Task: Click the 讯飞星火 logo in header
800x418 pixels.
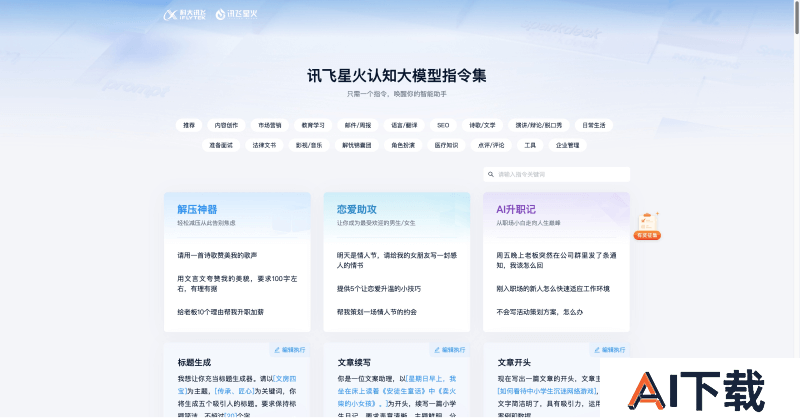Action: point(236,14)
